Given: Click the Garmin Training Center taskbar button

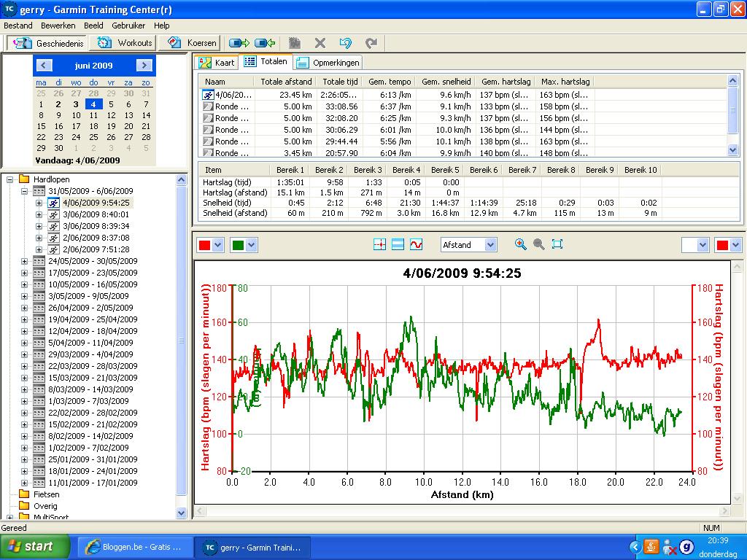Looking at the screenshot, I should [252, 547].
